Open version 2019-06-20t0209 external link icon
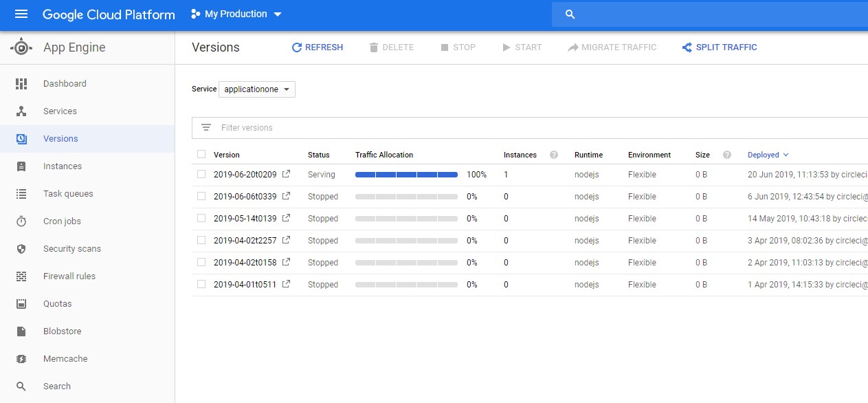Viewport: 868px width, 403px height. click(287, 174)
